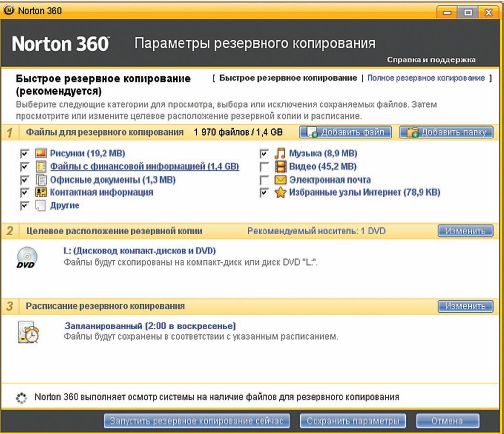
Task: Click the Электронная почта envelope icon
Action: pyautogui.click(x=280, y=180)
